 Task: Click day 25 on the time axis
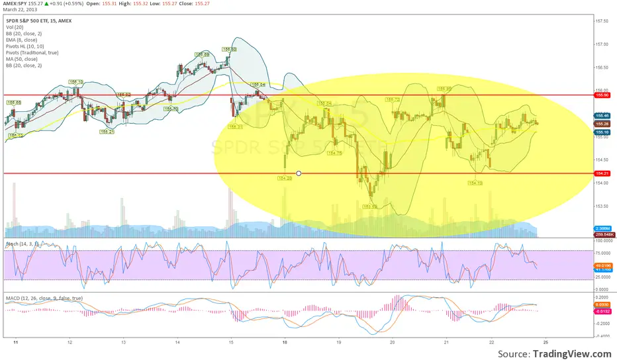(x=546, y=342)
